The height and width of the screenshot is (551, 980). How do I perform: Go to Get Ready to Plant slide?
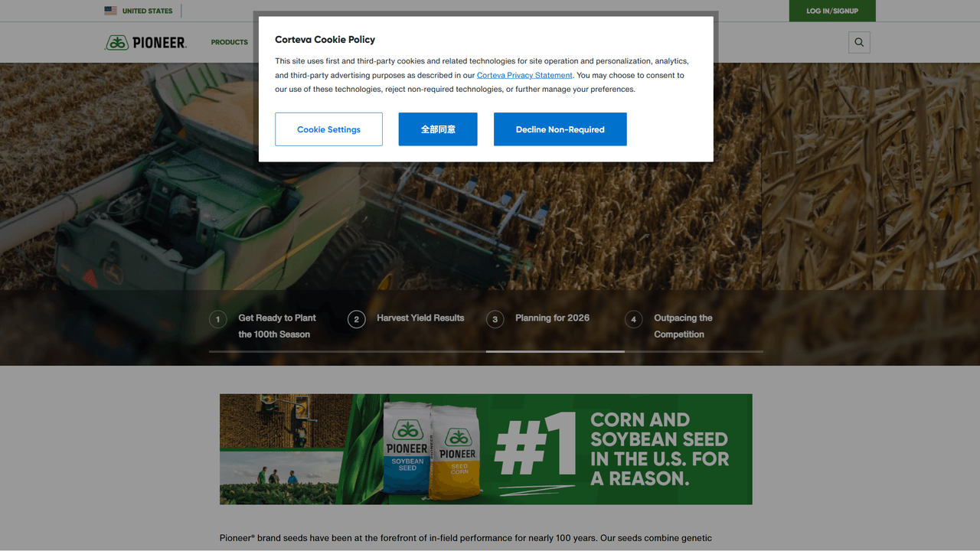point(277,326)
